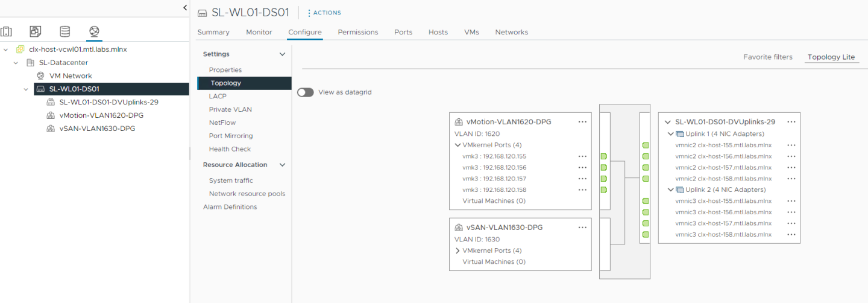
Task: Switch to the Monitor tab
Action: click(x=259, y=32)
